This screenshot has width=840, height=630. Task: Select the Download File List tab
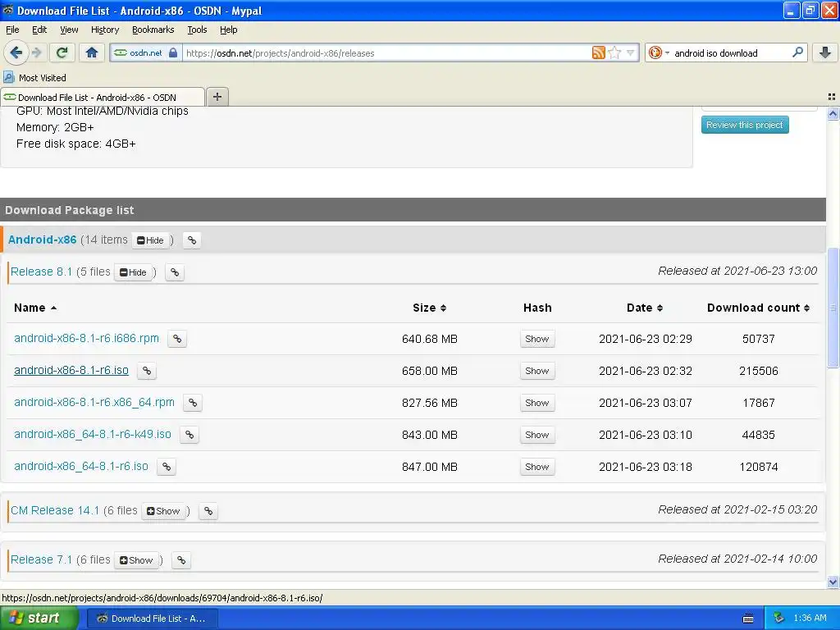[103, 97]
